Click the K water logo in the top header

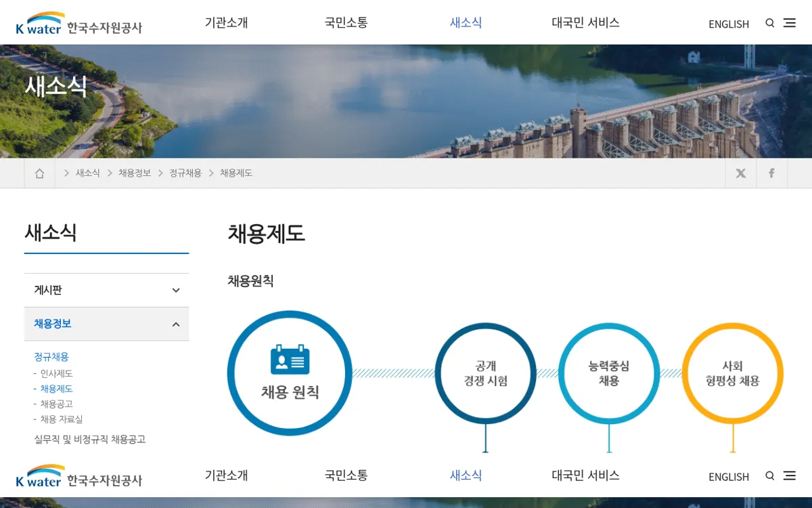[79, 24]
